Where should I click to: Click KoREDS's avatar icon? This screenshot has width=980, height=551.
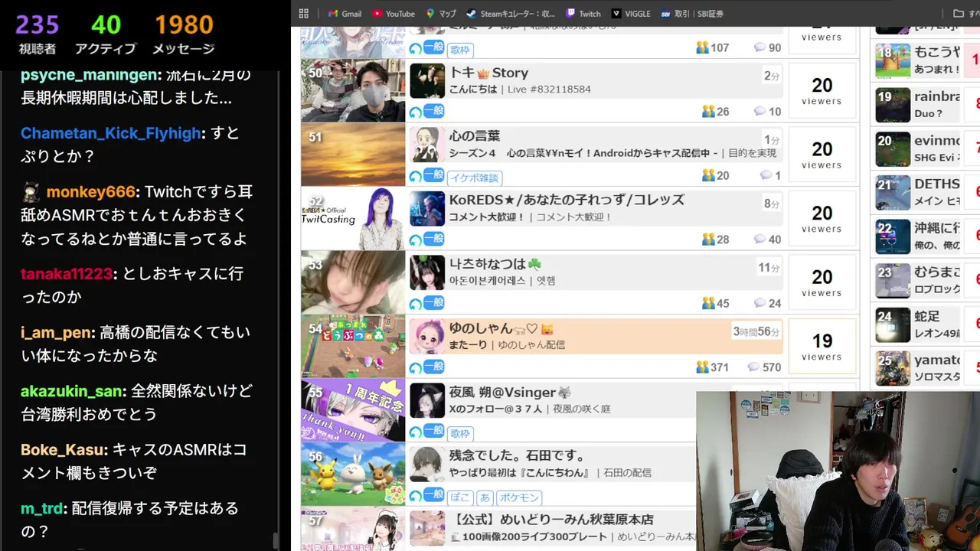click(x=427, y=209)
